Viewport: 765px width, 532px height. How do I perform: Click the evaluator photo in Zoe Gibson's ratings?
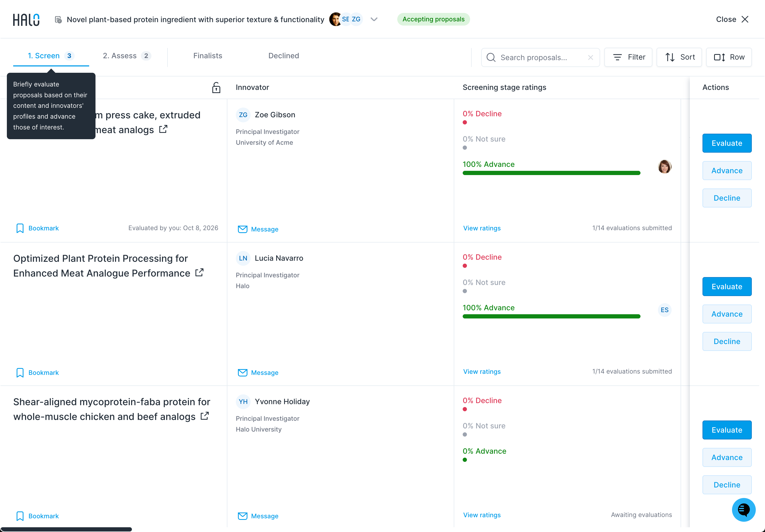664,166
